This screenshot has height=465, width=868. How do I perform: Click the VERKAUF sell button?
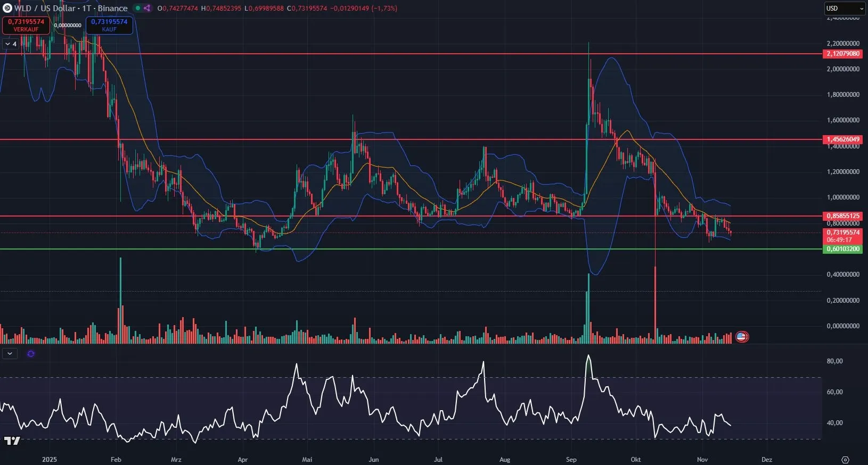pos(26,25)
